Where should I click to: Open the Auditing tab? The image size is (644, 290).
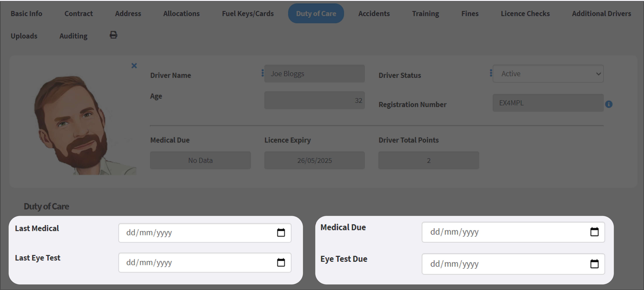pos(73,36)
